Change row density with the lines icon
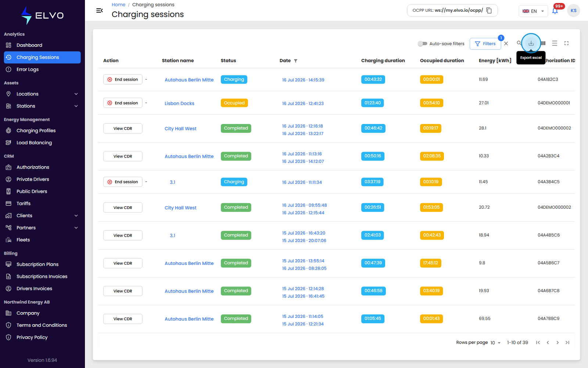Image resolution: width=588 pixels, height=368 pixels. (555, 43)
